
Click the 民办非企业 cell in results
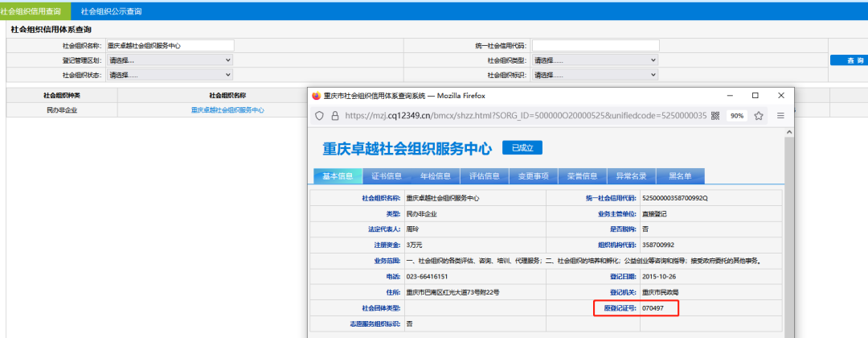(x=62, y=110)
